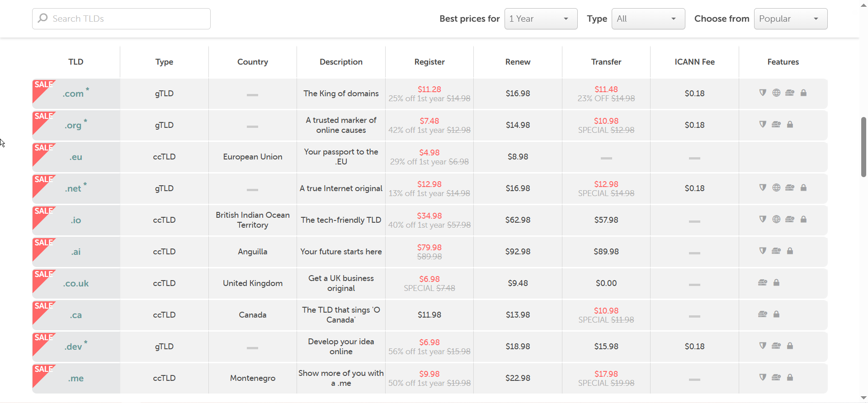This screenshot has width=868, height=403.
Task: Sort by the Register column header
Action: pos(429,62)
